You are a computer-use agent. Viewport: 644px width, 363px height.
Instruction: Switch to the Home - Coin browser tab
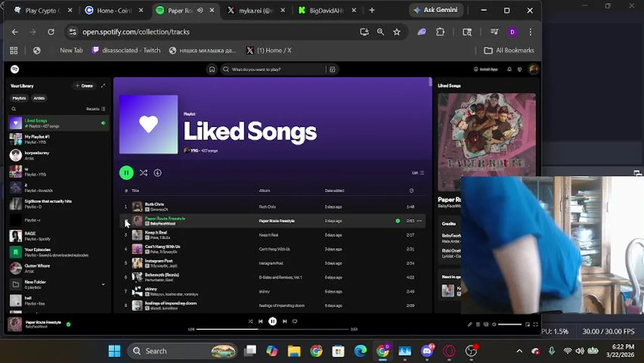click(114, 10)
